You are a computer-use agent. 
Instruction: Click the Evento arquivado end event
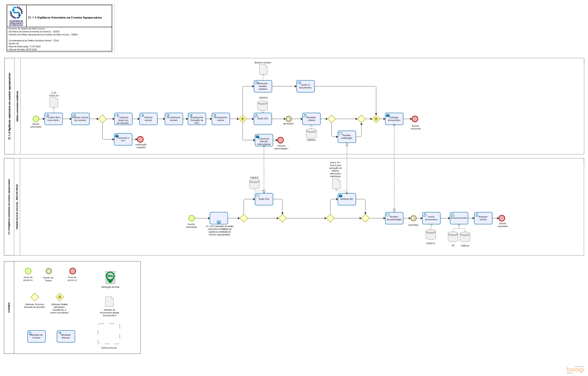point(502,218)
